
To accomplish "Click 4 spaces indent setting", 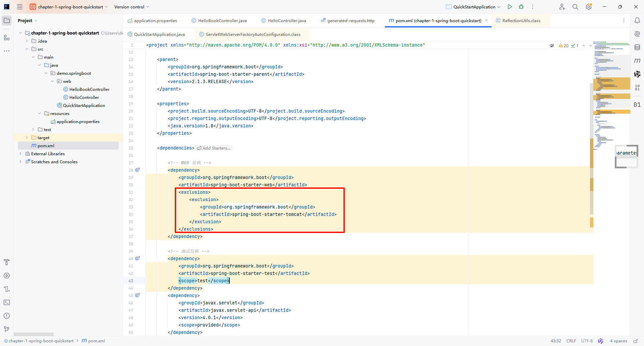I will click(619, 341).
